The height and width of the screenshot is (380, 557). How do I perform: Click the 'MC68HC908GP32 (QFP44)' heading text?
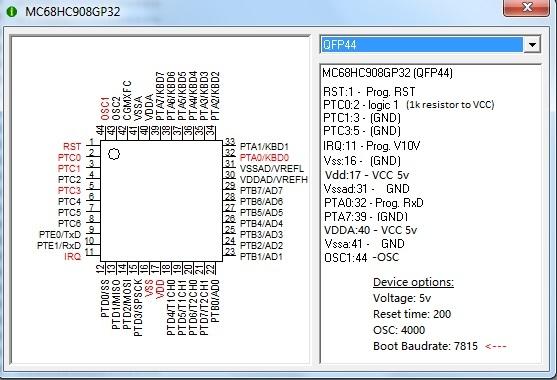click(388, 73)
